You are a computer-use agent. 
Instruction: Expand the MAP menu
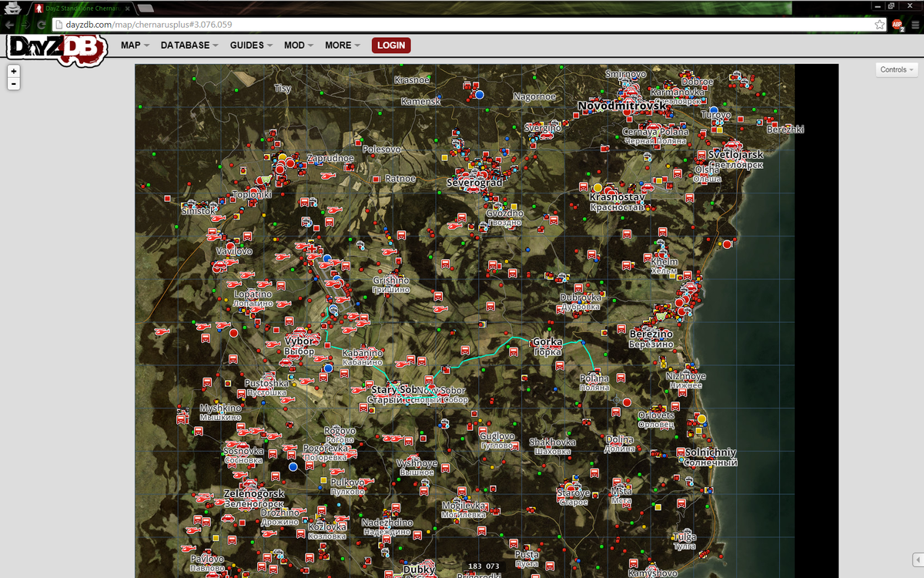(135, 45)
